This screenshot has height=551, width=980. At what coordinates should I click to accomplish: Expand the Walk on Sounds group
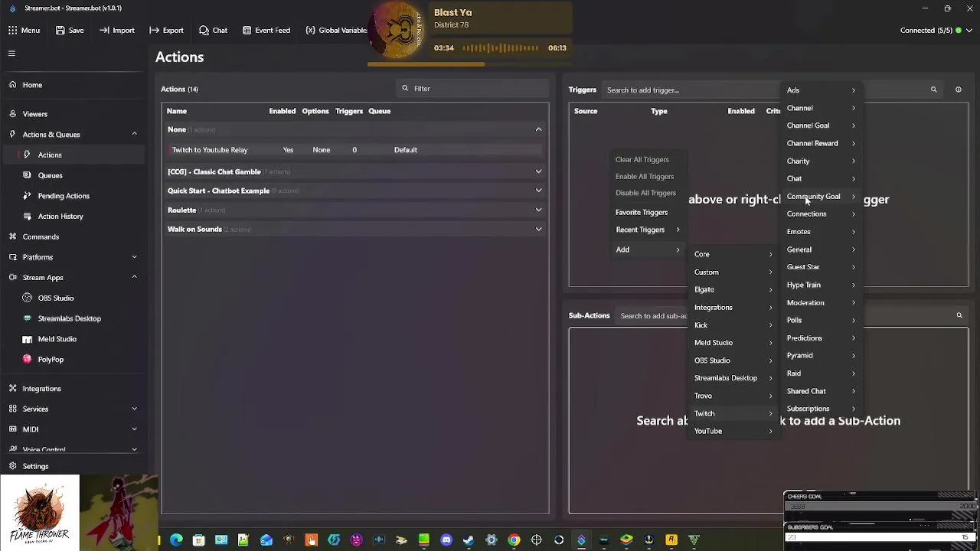point(538,230)
